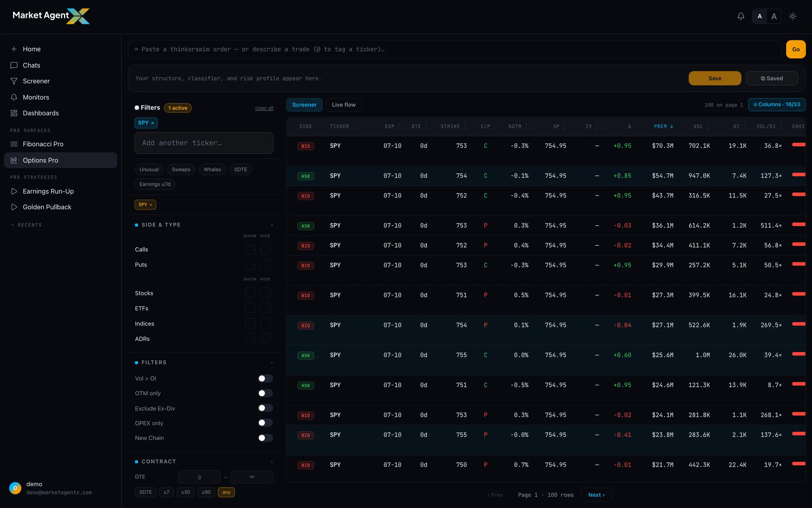Collapse the Side & Type section
Image resolution: width=812 pixels, height=508 pixels.
tap(272, 225)
